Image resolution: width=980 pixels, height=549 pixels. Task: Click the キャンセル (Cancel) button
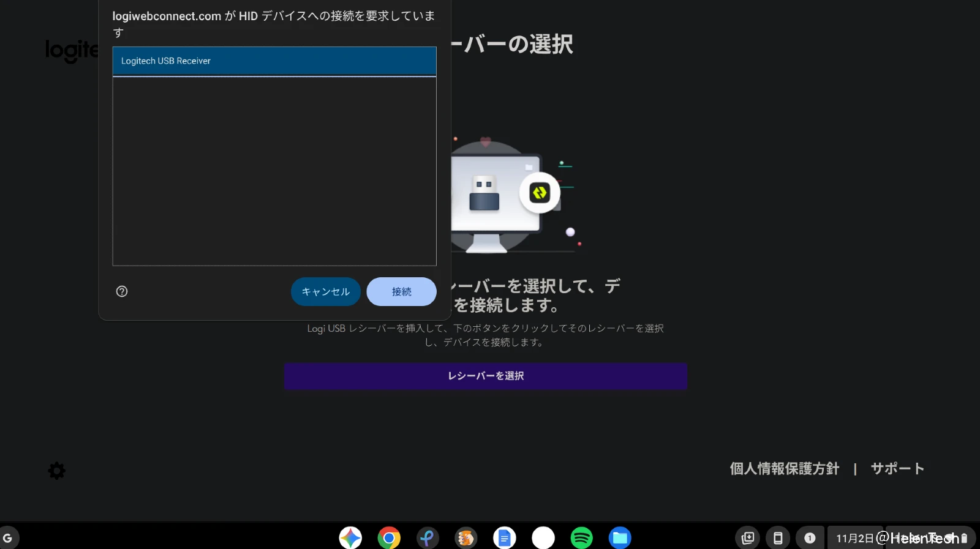(326, 291)
